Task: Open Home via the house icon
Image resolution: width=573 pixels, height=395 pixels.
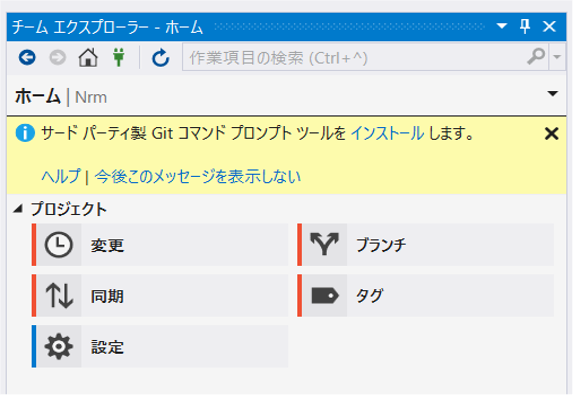Action: [x=88, y=57]
